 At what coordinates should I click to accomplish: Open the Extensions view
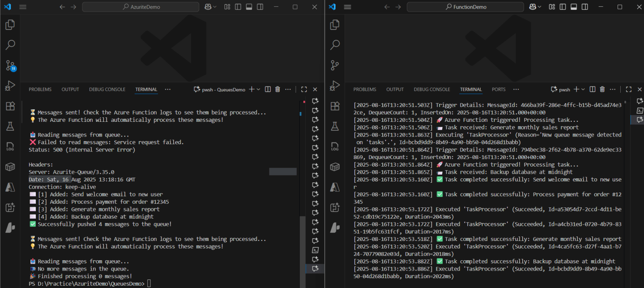(x=10, y=106)
